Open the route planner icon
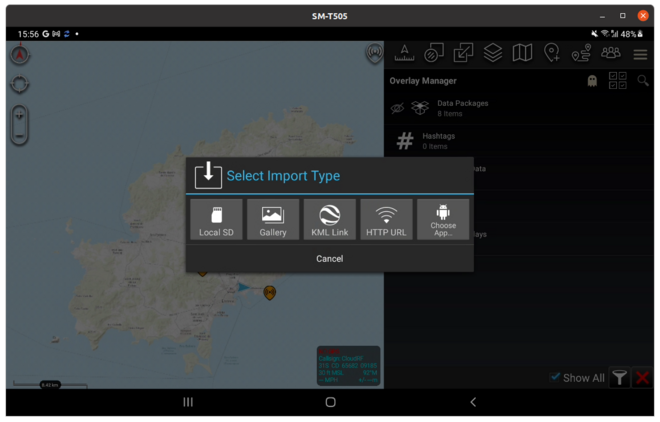The height and width of the screenshot is (422, 660). click(x=581, y=53)
